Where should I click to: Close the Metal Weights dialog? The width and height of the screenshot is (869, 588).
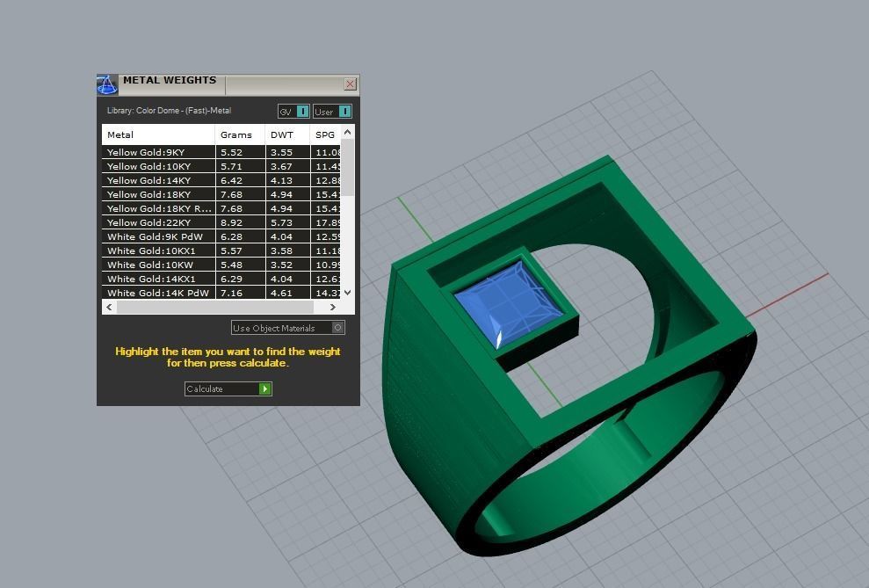click(350, 83)
